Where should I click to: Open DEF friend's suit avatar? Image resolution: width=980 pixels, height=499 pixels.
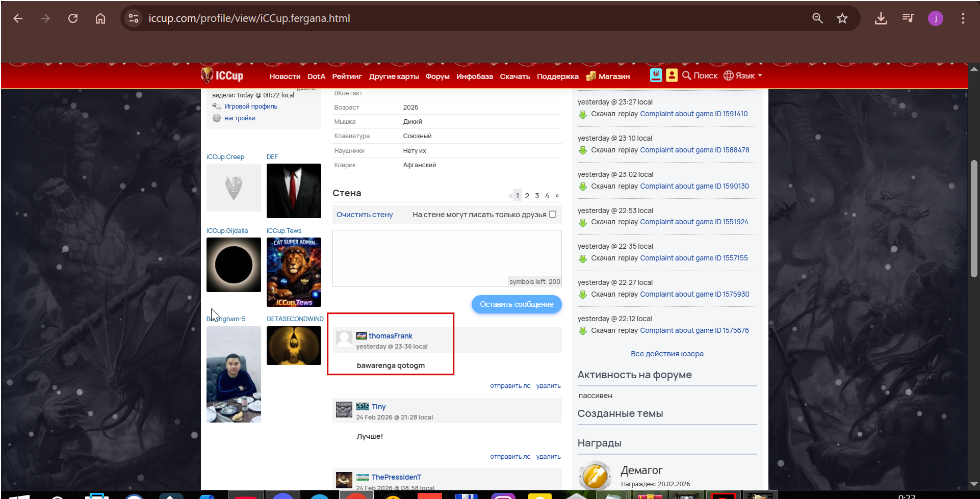pyautogui.click(x=294, y=191)
